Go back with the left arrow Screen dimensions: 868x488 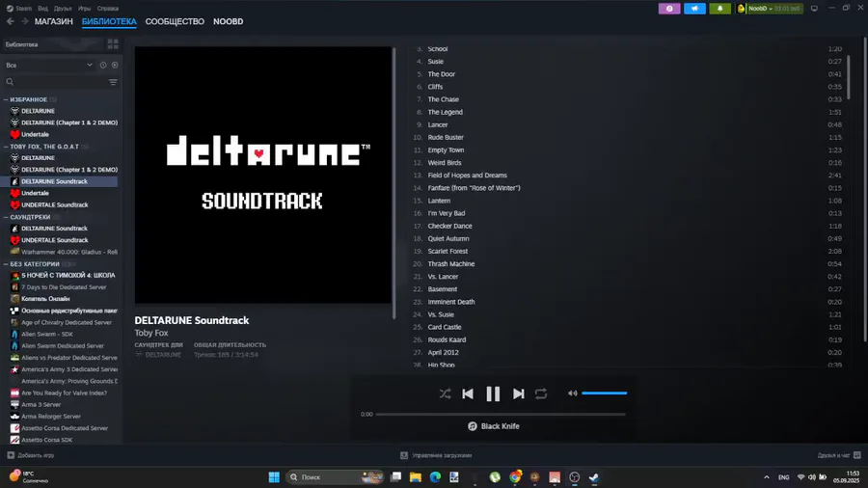10,21
